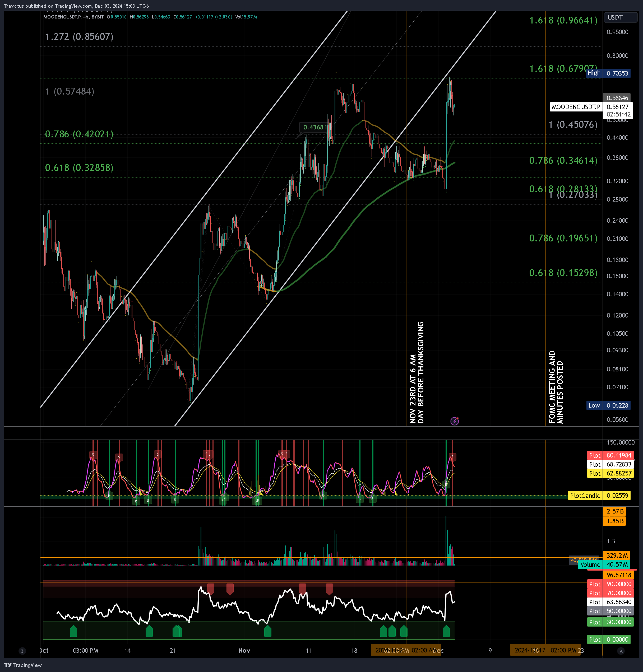Click the yellow Plot 62.88257 label
643x672 pixels.
coord(610,473)
